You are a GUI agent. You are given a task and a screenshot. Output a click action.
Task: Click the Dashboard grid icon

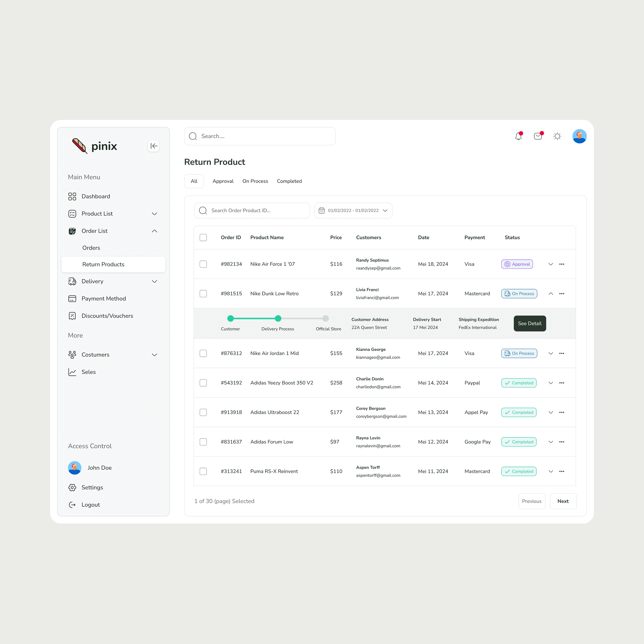tap(72, 196)
